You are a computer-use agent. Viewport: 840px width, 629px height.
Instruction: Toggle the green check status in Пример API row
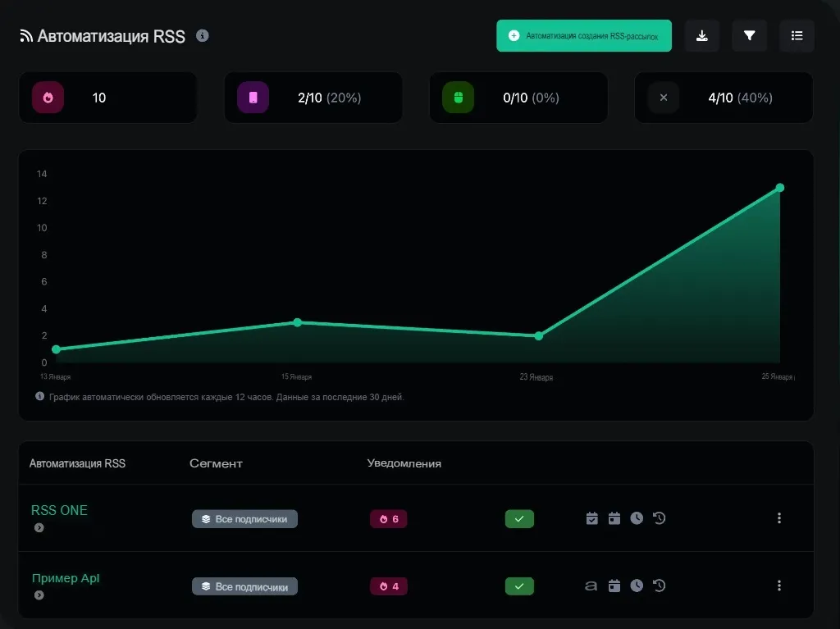(x=519, y=586)
